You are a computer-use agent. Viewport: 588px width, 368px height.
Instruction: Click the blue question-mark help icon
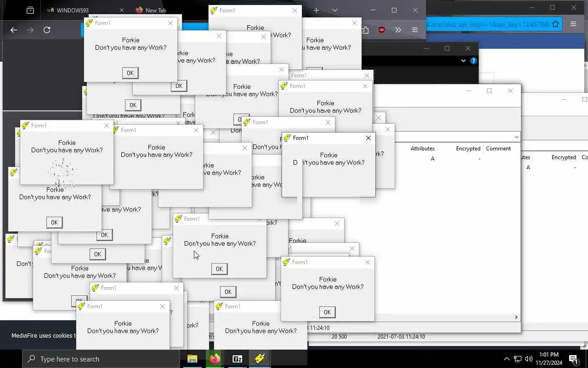click(x=474, y=61)
